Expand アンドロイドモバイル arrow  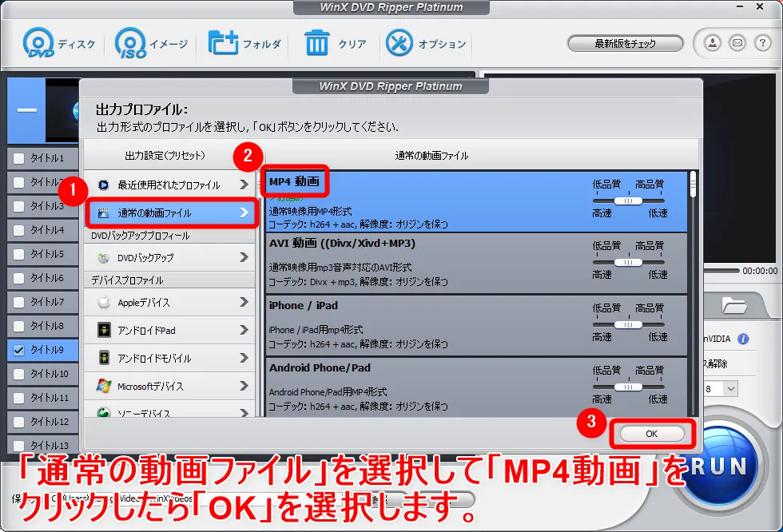(x=244, y=358)
